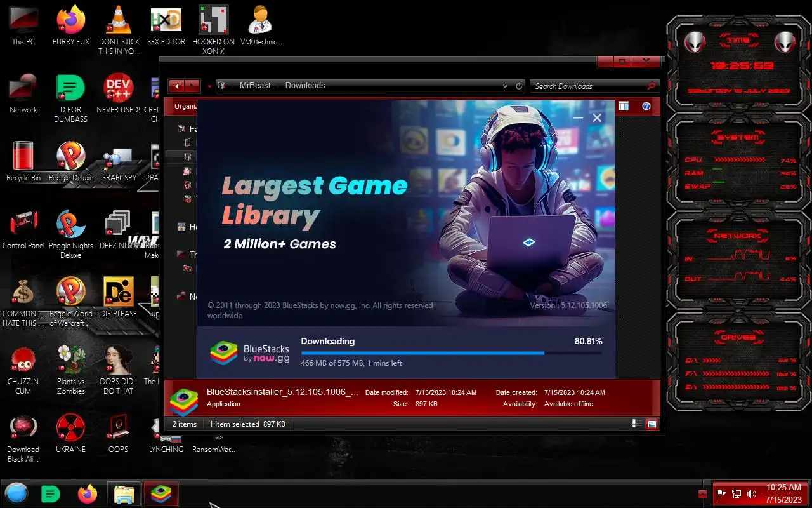Screen dimensions: 812x508
Task: Launch NEVER USED Dev-C++ shortcut
Action: pos(118,94)
